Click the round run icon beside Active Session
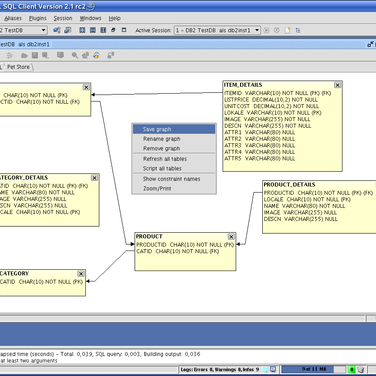This screenshot has width=376, height=376. [x=266, y=30]
